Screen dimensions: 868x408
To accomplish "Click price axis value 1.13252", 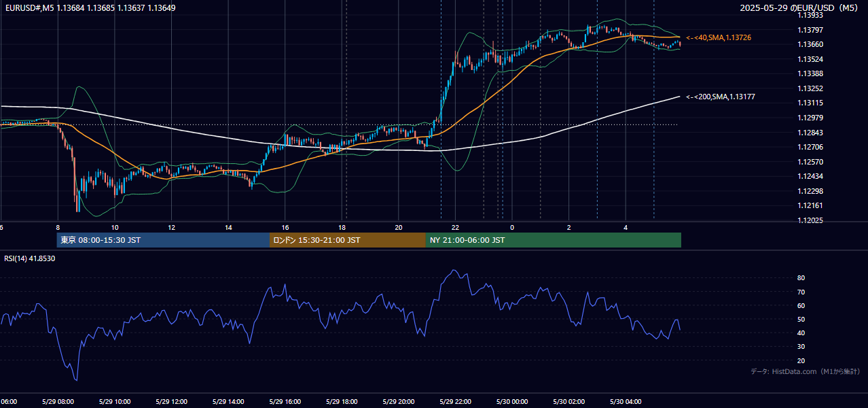I will tap(810, 88).
